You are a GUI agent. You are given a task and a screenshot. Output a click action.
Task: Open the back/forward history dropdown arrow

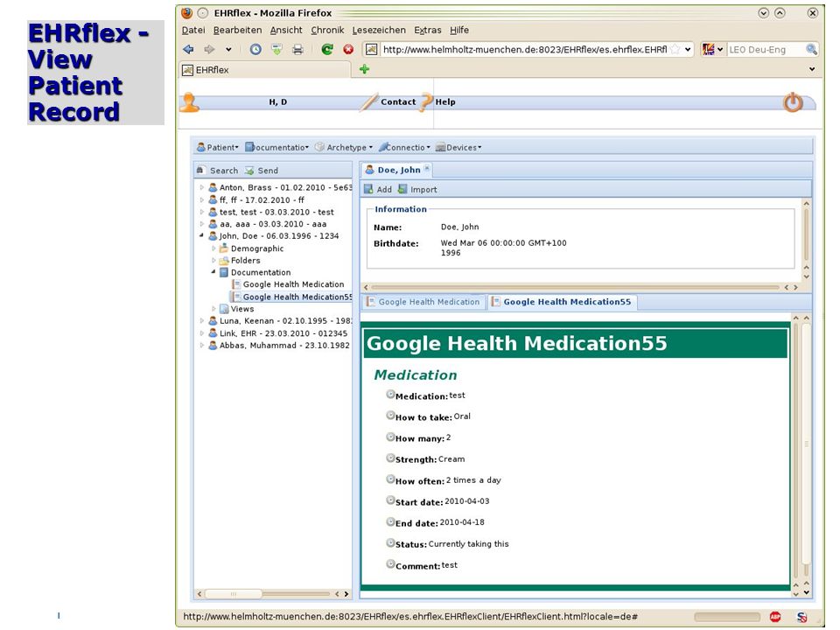(228, 49)
